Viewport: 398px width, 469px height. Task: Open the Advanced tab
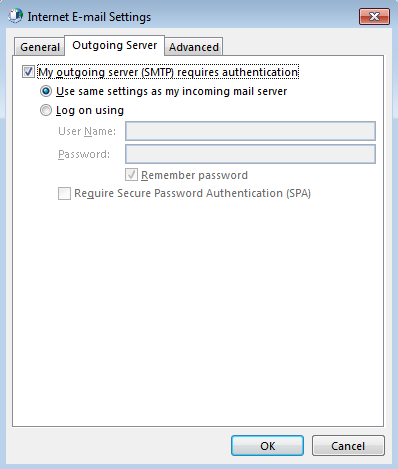coord(194,47)
